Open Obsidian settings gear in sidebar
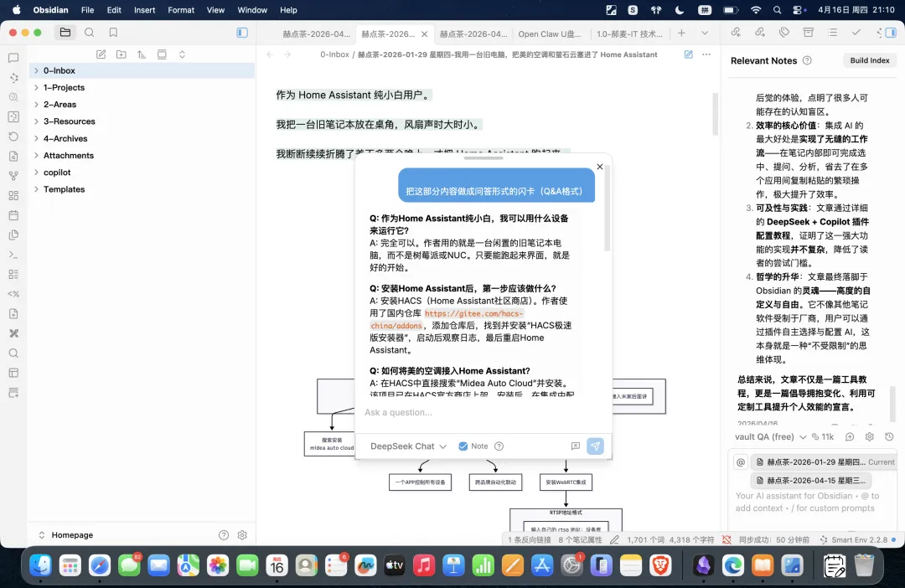 click(x=242, y=535)
